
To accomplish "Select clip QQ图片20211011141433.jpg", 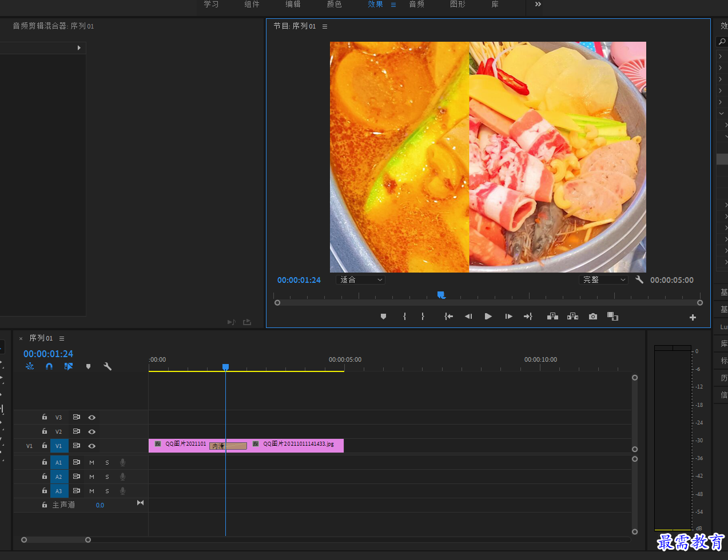I will pos(295,445).
